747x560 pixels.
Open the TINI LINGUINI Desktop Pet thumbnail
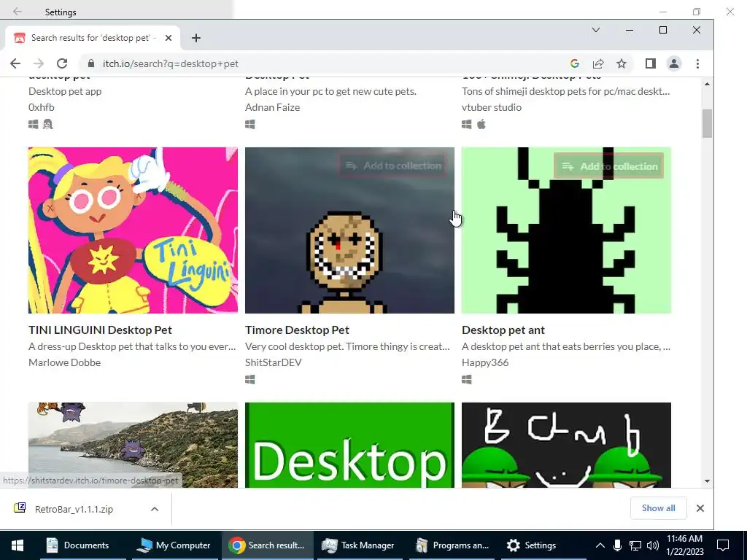(x=133, y=230)
